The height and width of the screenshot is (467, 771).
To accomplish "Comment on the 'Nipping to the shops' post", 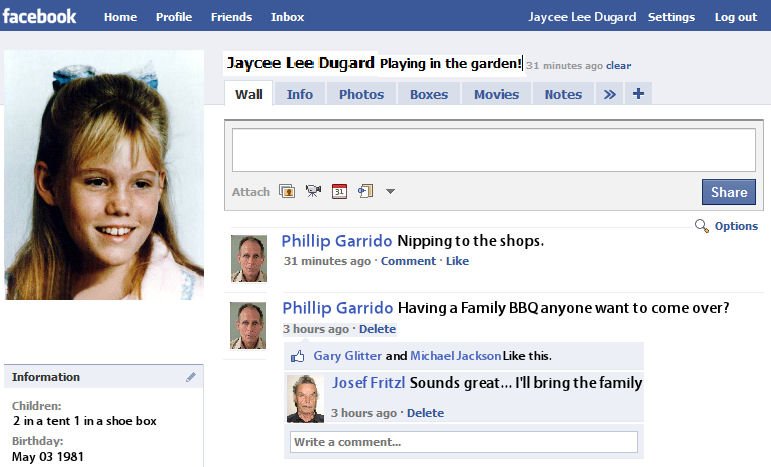I will click(x=408, y=261).
